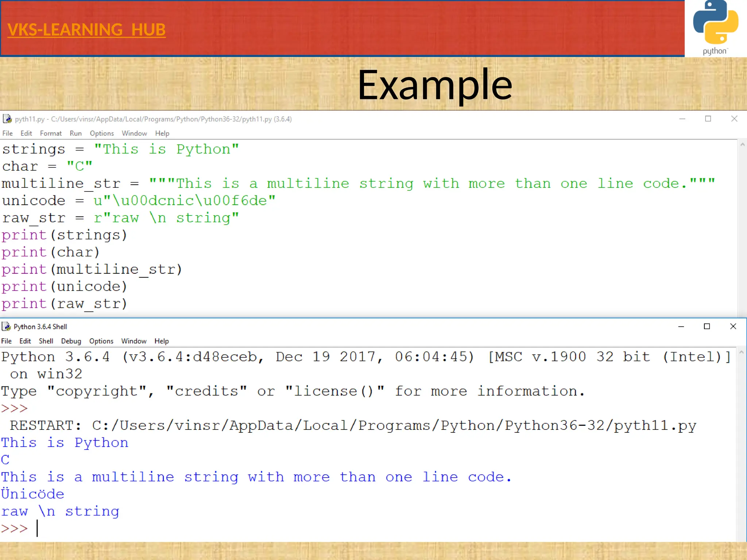Screen dimensions: 747x560
Task: Click Shell scrollbar up arrow
Action: (741, 353)
